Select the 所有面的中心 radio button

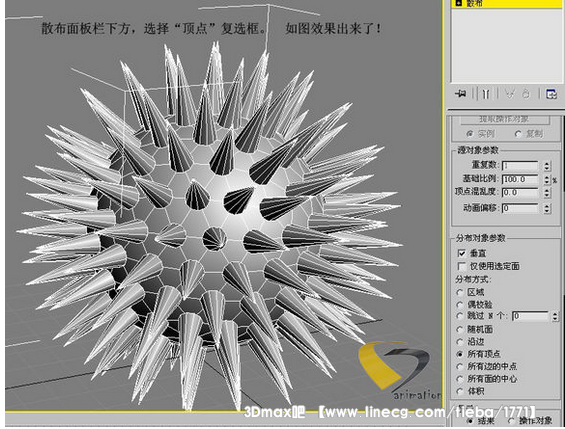460,379
